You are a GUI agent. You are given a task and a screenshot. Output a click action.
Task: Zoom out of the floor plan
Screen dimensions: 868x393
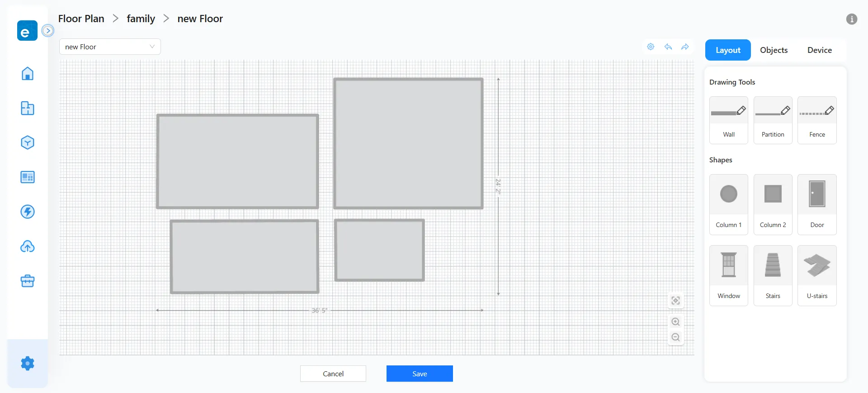click(x=675, y=337)
